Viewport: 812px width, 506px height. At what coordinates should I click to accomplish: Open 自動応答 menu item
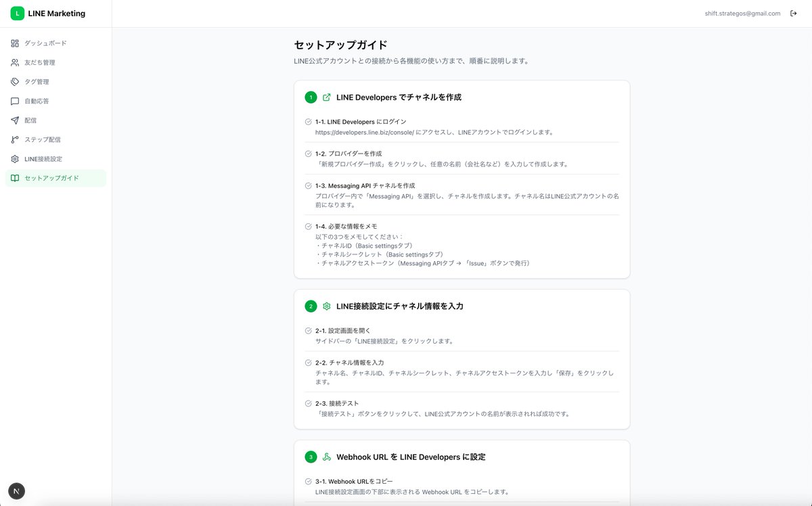[x=55, y=101]
